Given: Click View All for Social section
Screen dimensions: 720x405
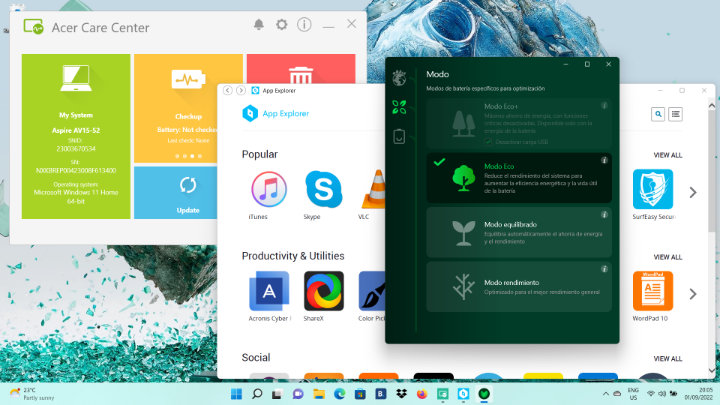Looking at the screenshot, I should [668, 359].
